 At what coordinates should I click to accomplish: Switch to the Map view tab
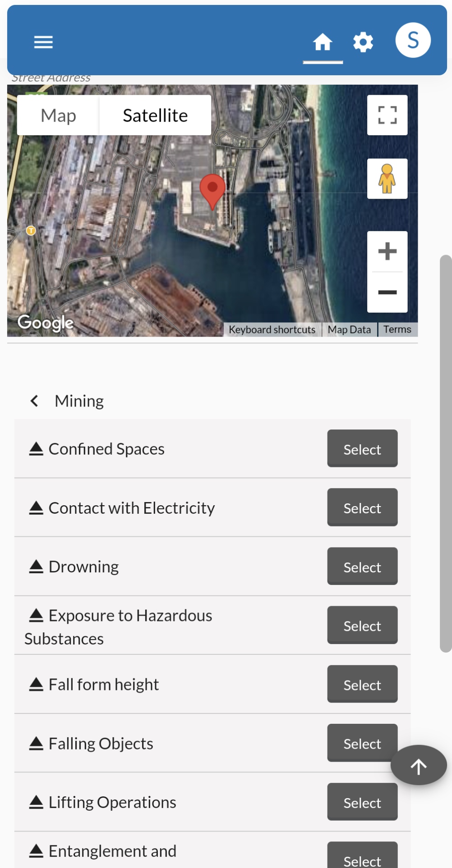tap(58, 115)
